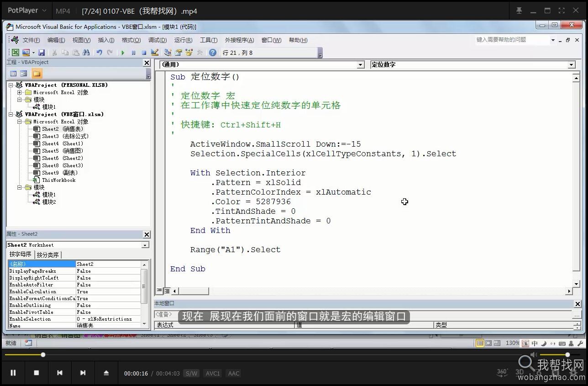The height and width of the screenshot is (386, 588).
Task: Click the PotPlayer video seek bar handle
Action: [43, 354]
